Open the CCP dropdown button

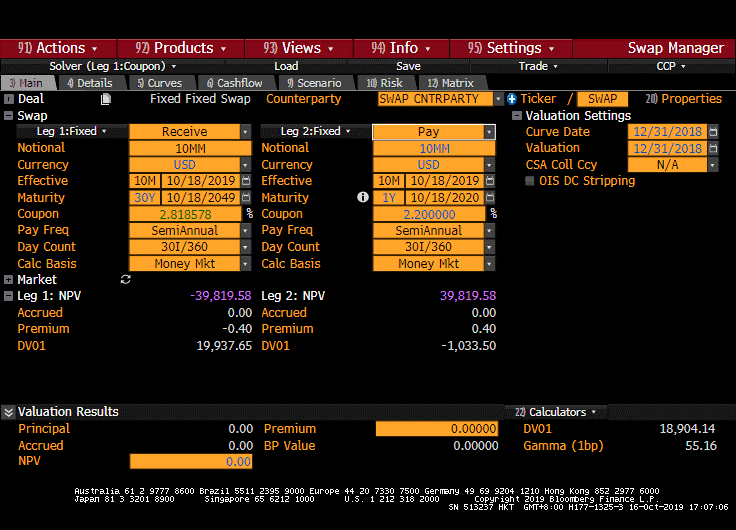coord(671,66)
